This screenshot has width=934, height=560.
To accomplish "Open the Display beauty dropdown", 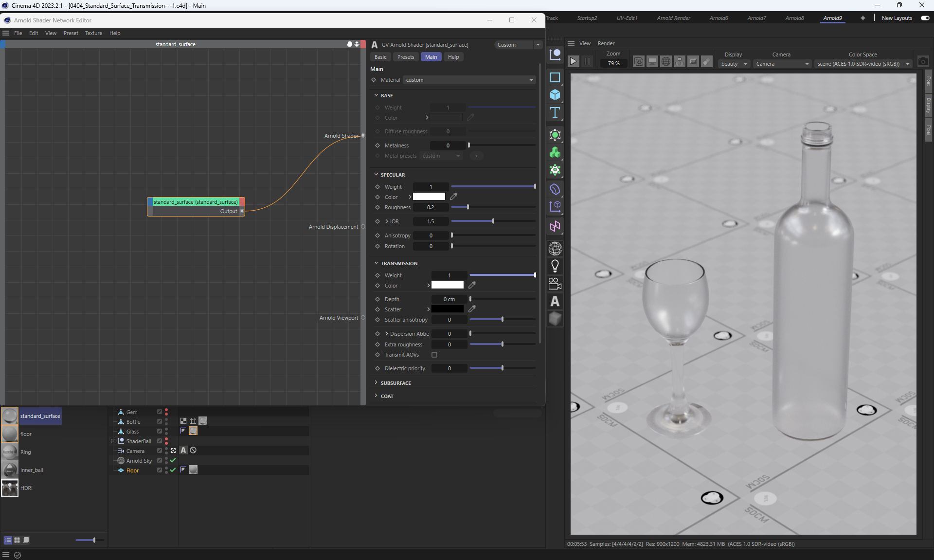I will click(734, 64).
